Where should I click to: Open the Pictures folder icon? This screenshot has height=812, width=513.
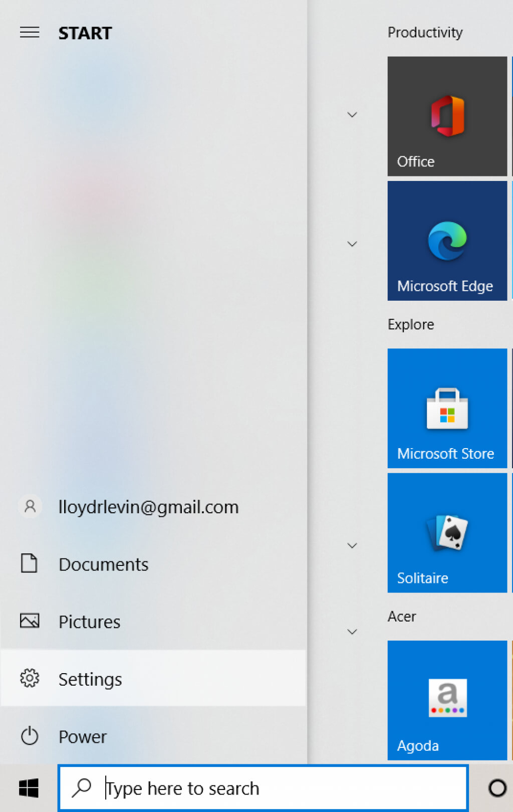tap(30, 621)
